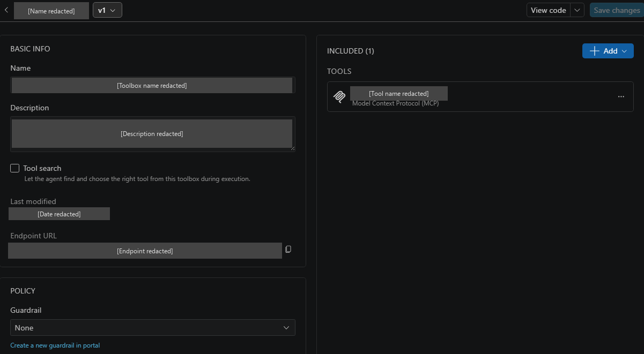
Task: Click inside the Description text area
Action: [x=152, y=134]
